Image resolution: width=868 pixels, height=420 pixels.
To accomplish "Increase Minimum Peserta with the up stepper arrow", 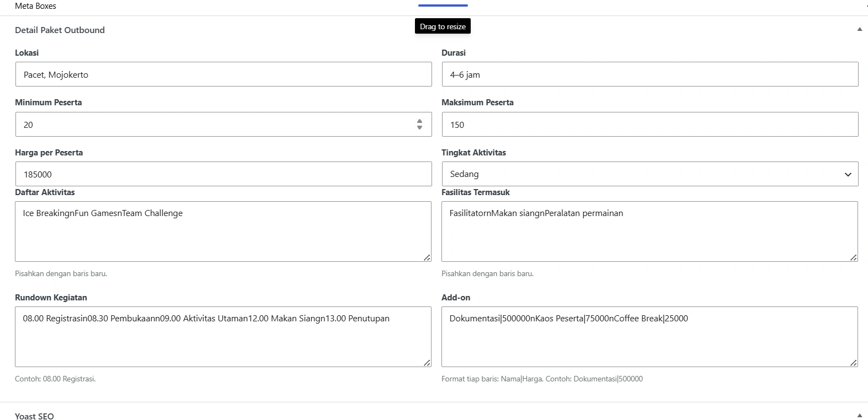I will [419, 121].
